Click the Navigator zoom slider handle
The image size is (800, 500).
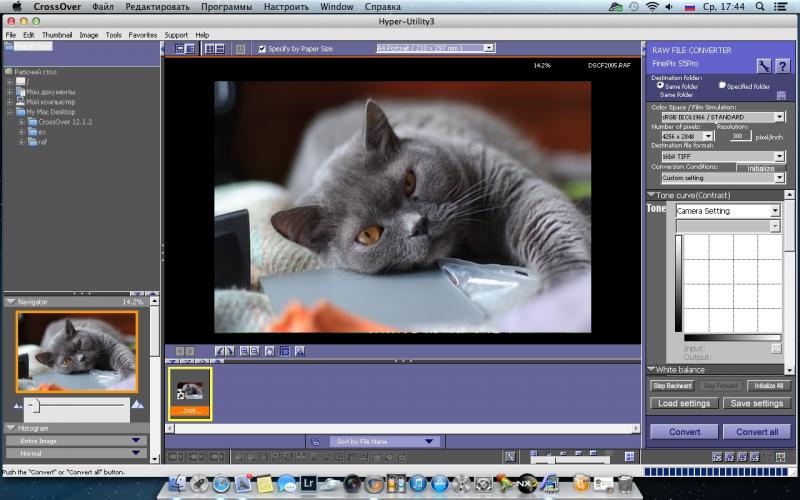coord(35,406)
